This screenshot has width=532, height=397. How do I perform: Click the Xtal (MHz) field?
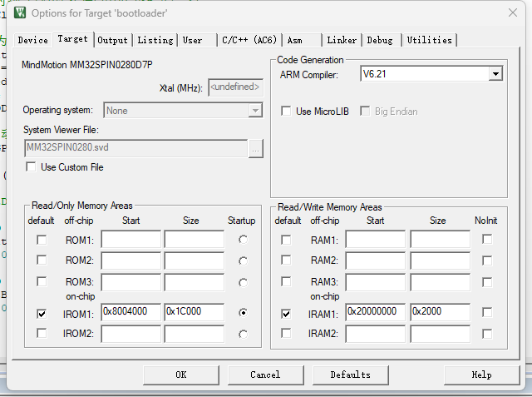coord(235,87)
